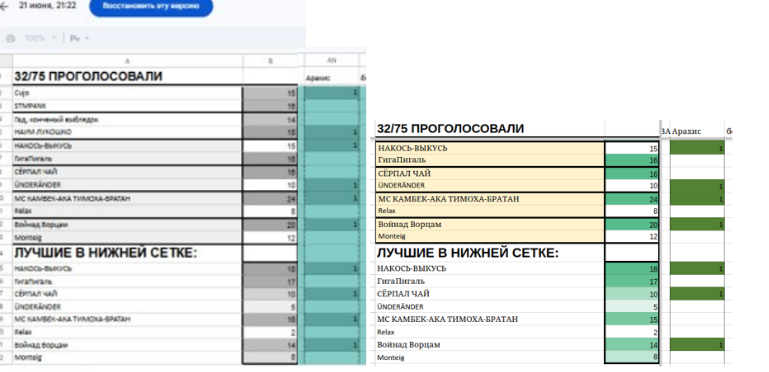Select column header AN in version-history sheet
This screenshot has width=769, height=372.
click(332, 60)
